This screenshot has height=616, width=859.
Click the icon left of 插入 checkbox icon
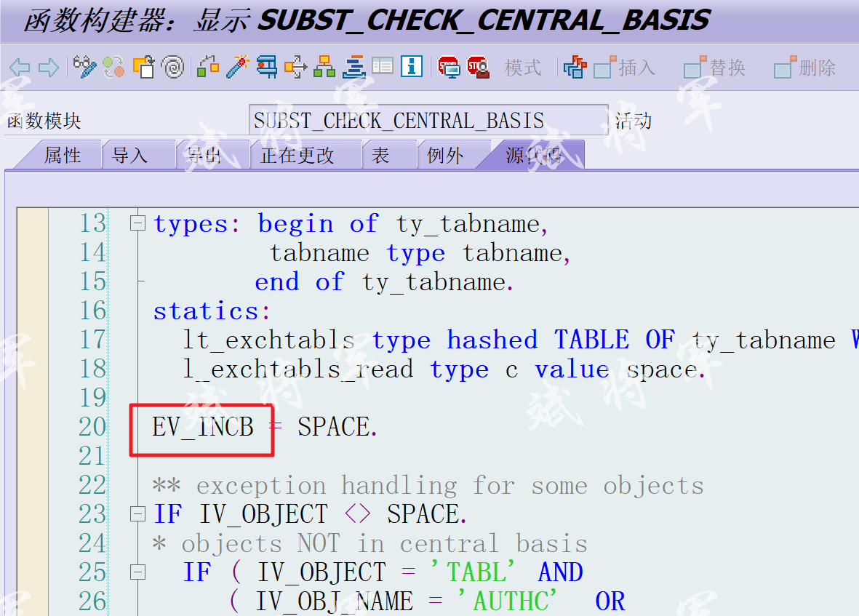coord(575,68)
